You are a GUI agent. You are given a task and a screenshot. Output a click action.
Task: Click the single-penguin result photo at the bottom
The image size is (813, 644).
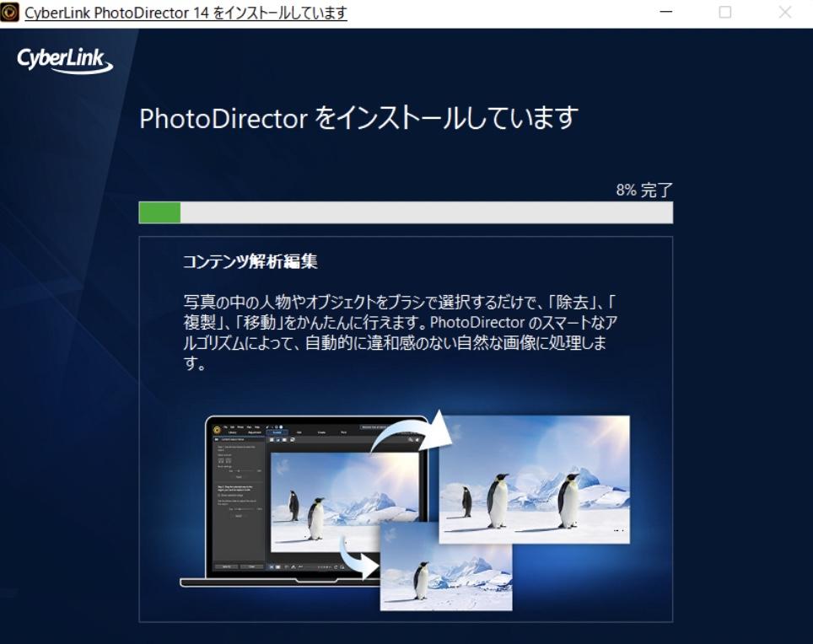[x=446, y=567]
